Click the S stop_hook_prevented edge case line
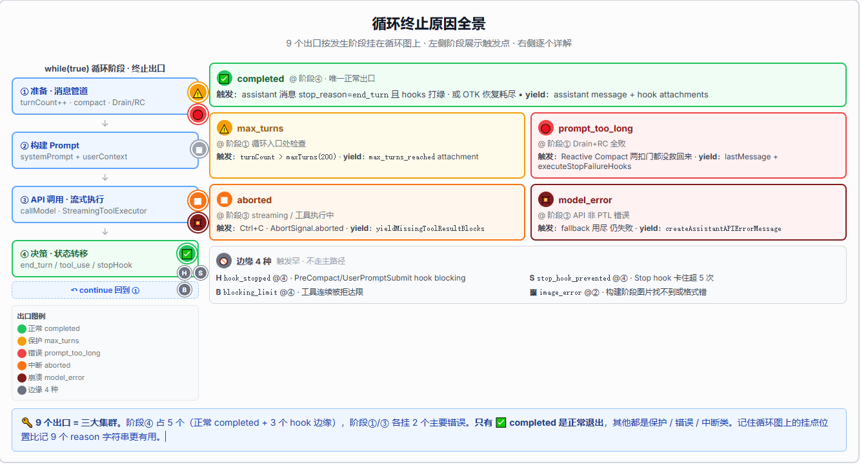Image resolution: width=868 pixels, height=467 pixels. (621, 278)
